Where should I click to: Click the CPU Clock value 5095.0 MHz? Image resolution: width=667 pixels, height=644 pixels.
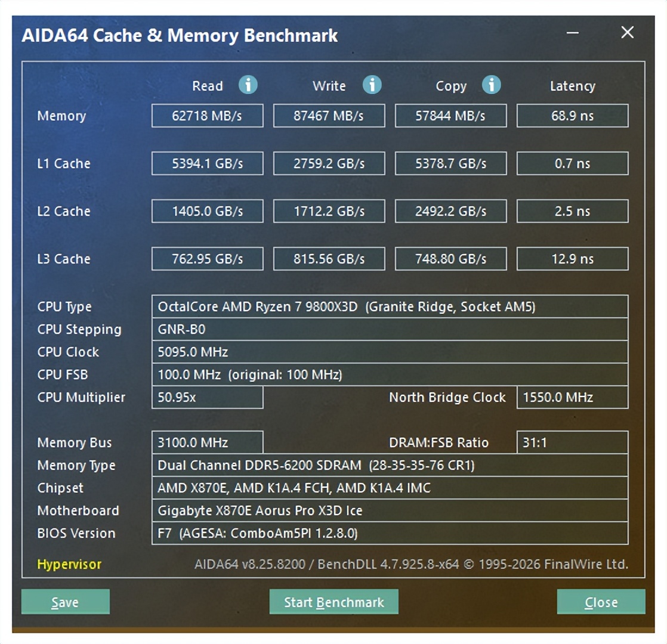click(390, 352)
